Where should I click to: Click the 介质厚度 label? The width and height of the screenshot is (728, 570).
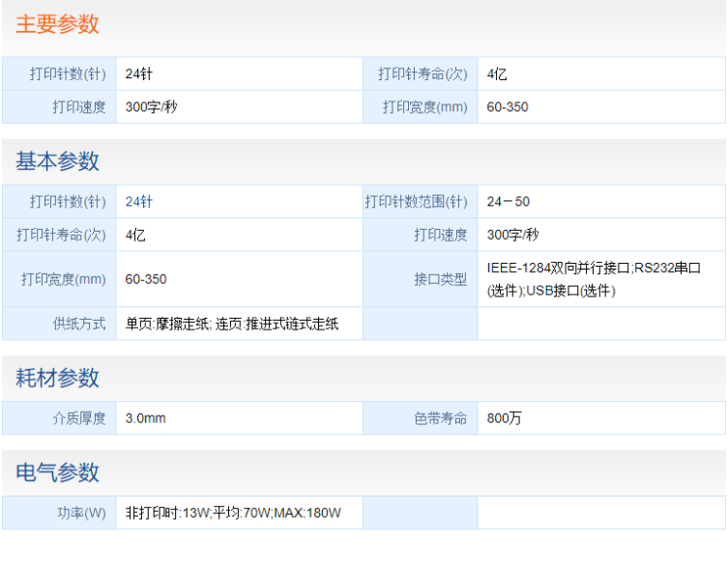coord(79,418)
